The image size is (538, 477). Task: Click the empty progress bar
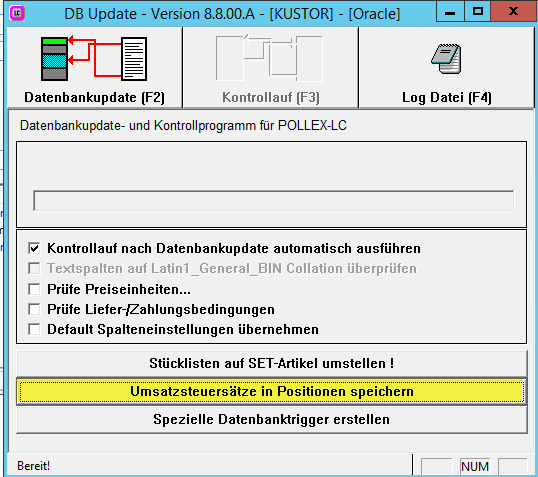pyautogui.click(x=273, y=201)
